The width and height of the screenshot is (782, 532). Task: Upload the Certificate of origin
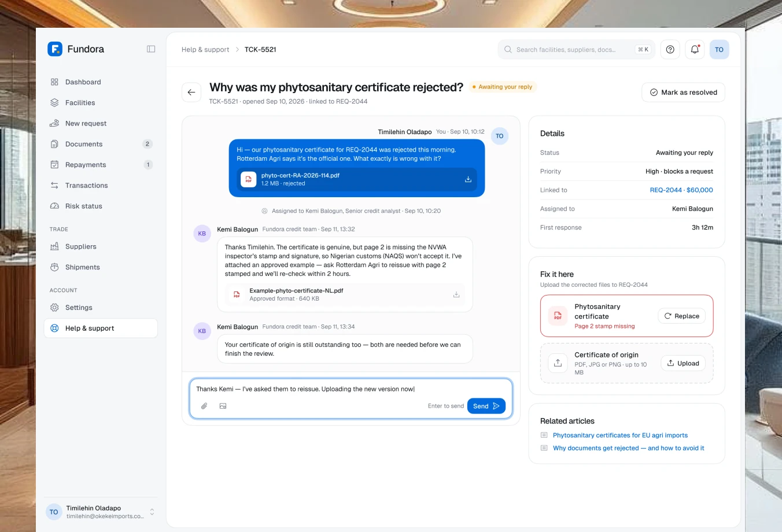[683, 363]
